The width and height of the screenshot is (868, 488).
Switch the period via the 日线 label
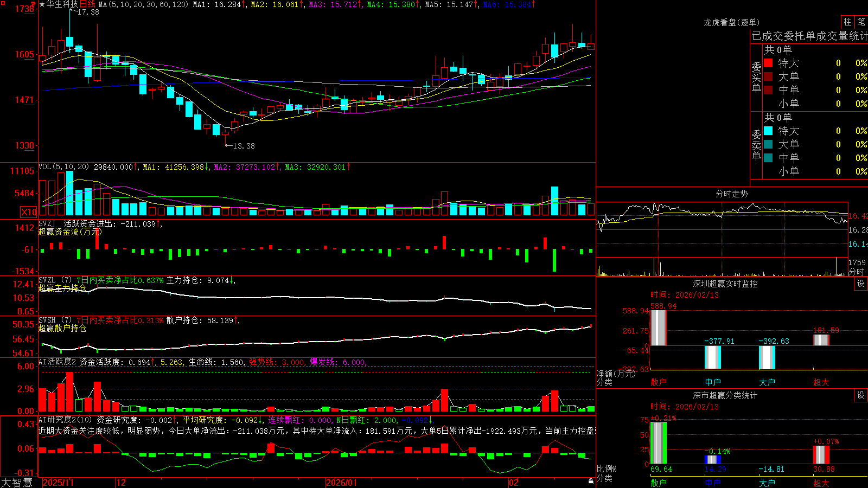[87, 4]
